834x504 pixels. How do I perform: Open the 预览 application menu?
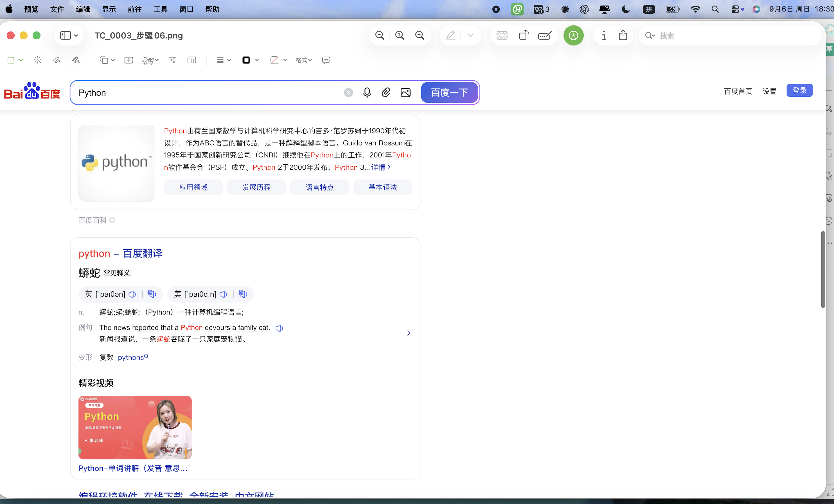(31, 9)
